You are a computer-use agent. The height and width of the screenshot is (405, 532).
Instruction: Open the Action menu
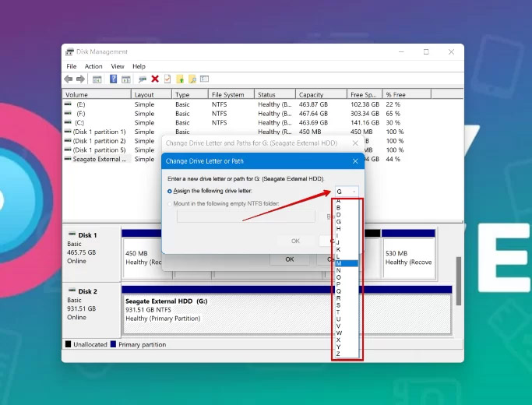(x=93, y=66)
